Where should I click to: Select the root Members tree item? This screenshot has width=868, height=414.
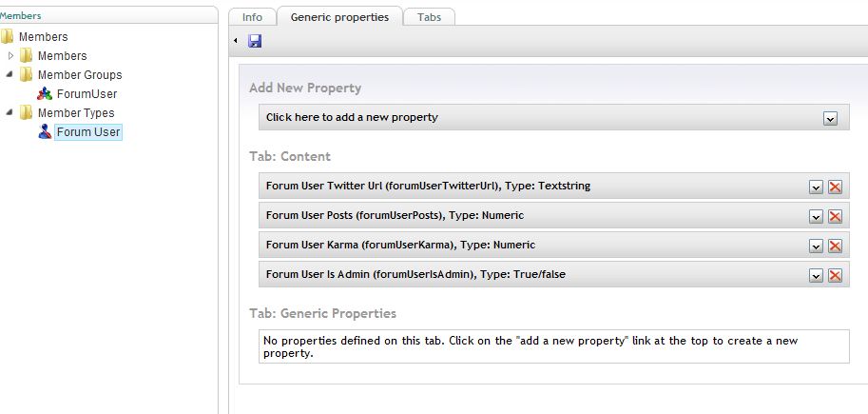pyautogui.click(x=43, y=36)
